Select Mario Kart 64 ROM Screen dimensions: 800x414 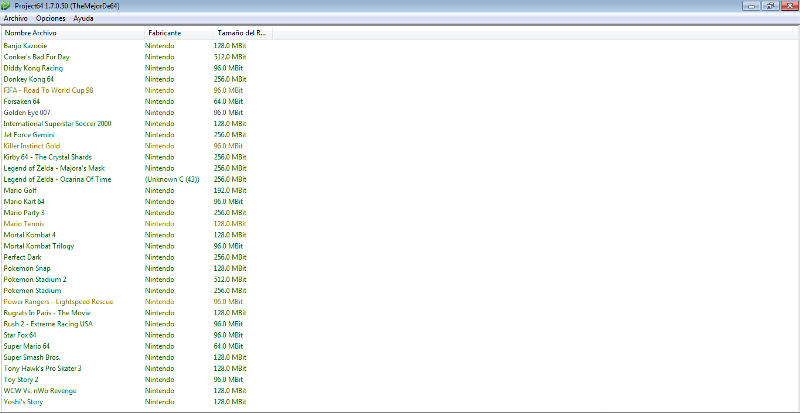click(x=24, y=202)
